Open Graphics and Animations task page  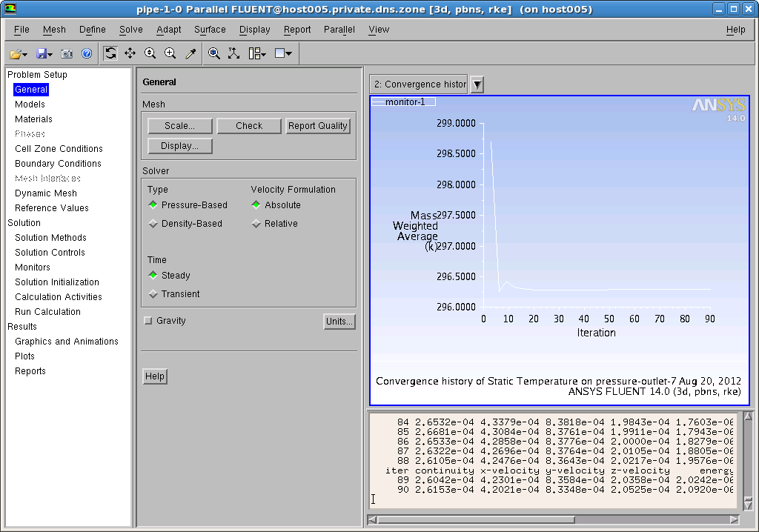[67, 342]
